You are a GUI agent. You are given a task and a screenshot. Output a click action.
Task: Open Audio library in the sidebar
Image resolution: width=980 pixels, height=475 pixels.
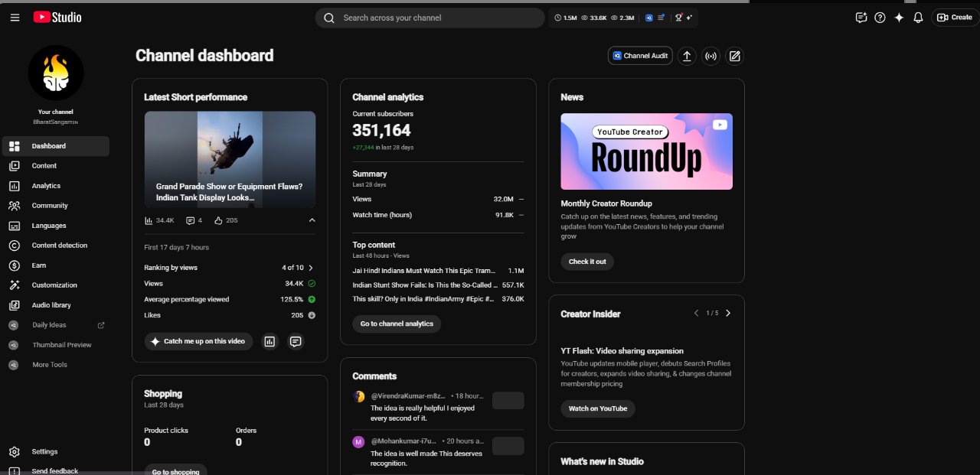(55, 305)
